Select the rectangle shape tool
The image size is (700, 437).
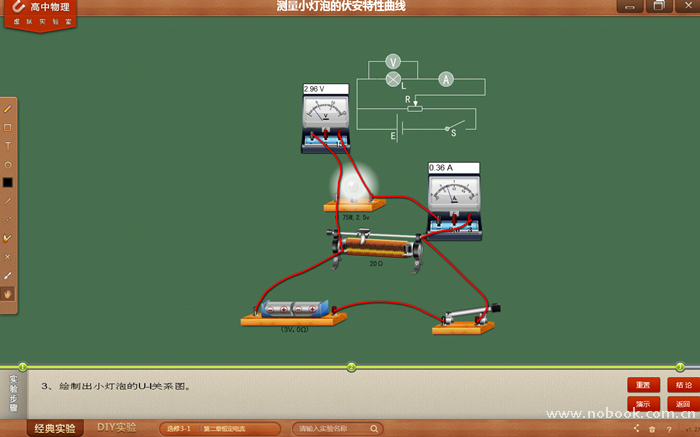[8, 127]
